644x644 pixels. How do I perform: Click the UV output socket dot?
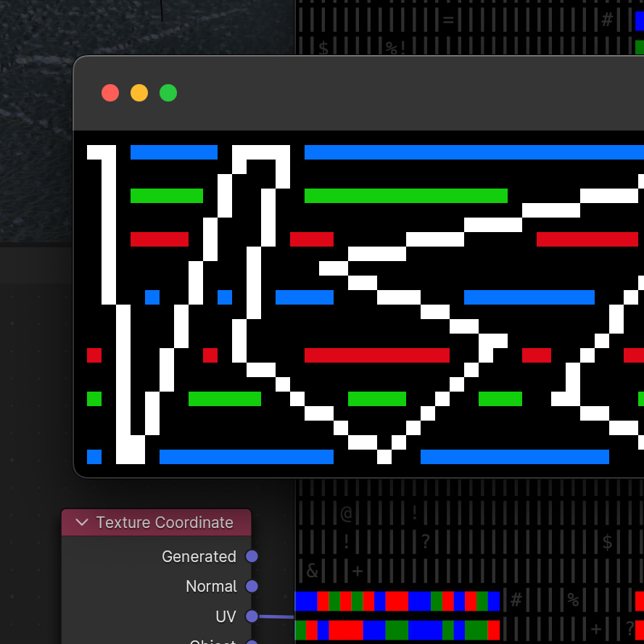click(x=252, y=616)
